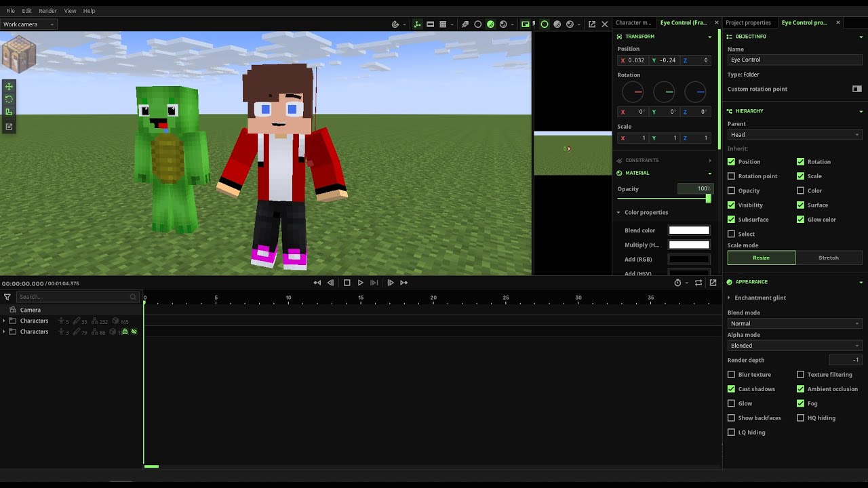Switch to the Project properties tab
This screenshot has width=868, height=488.
pos(749,22)
